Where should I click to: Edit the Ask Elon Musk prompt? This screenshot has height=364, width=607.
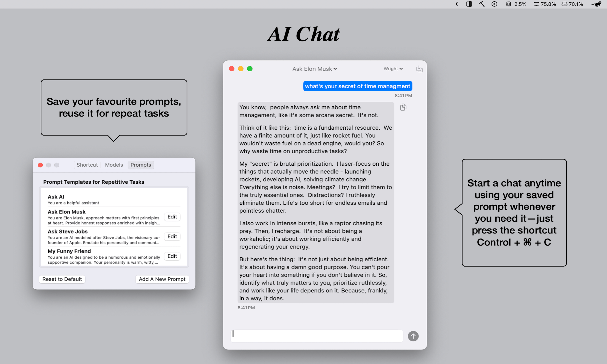tap(172, 217)
